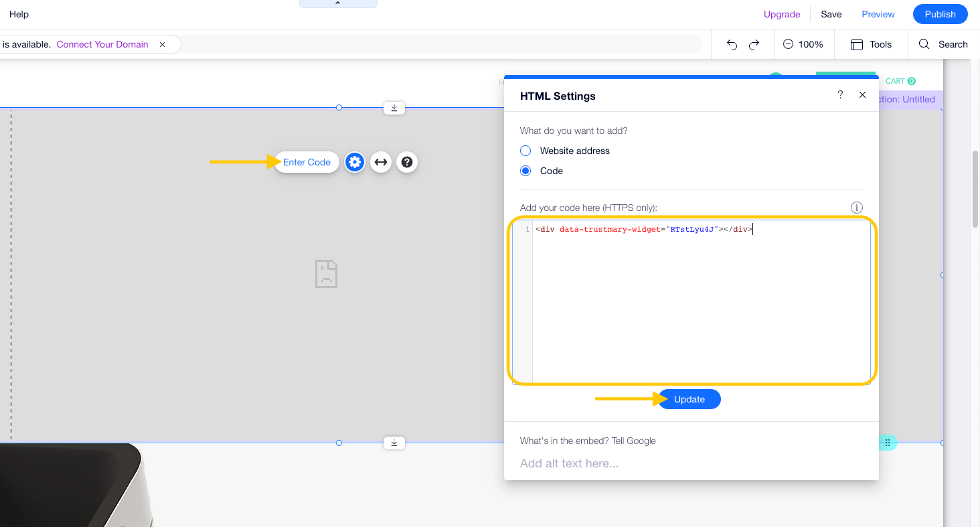Click the stretch double-arrow icon
This screenshot has height=527, width=980.
coord(381,162)
